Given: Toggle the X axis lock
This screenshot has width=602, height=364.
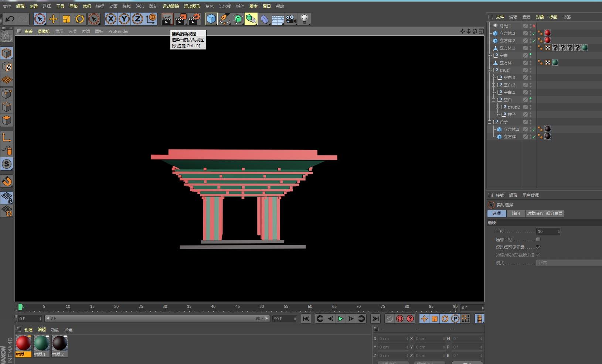Looking at the screenshot, I should click(x=111, y=19).
